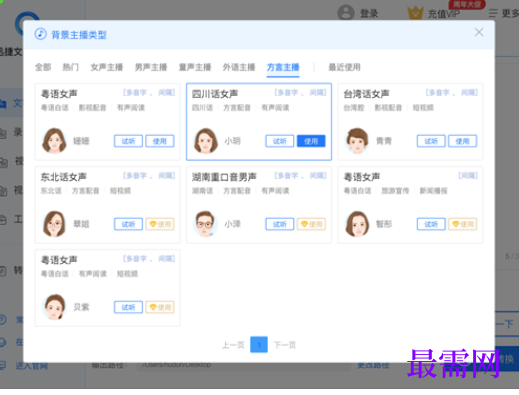Click 使用 button for first 粤语女声
The width and height of the screenshot is (519, 395).
[160, 141]
